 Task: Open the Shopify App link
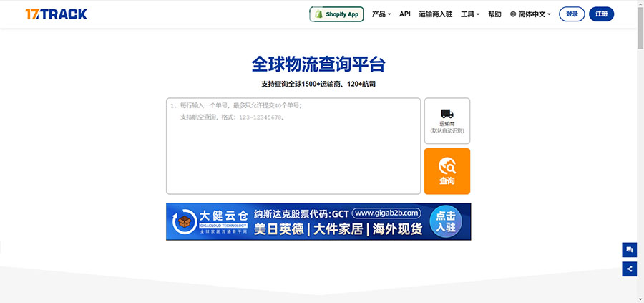pyautogui.click(x=336, y=14)
